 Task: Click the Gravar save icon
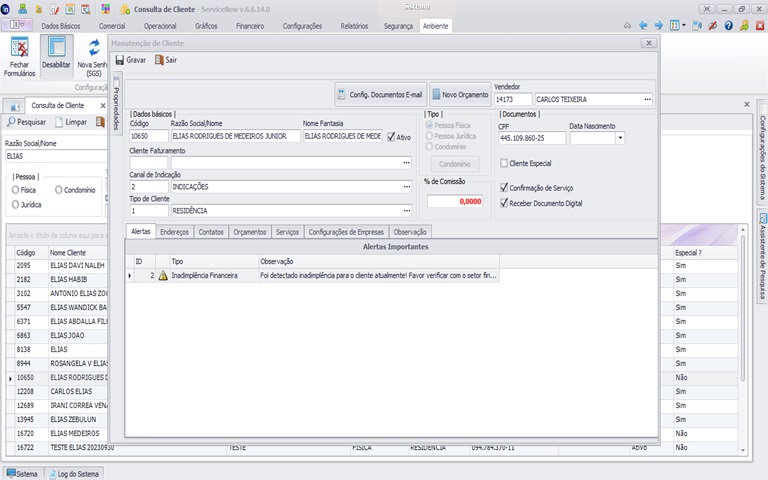(x=119, y=60)
